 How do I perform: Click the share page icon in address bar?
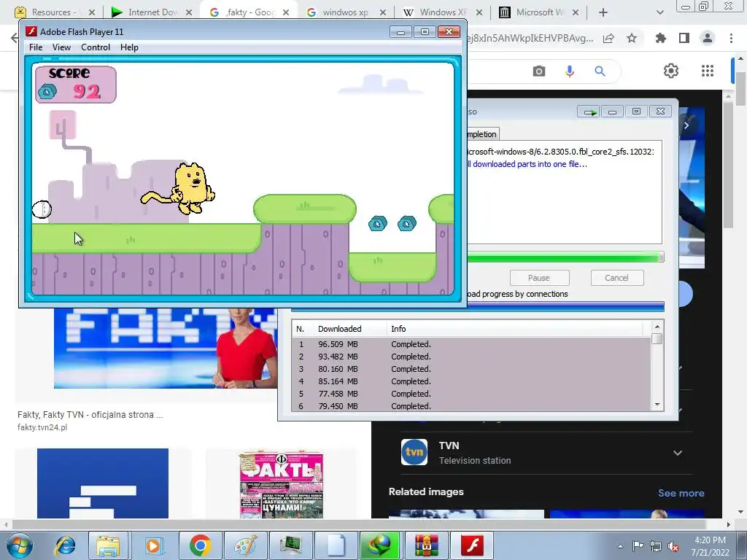(608, 38)
